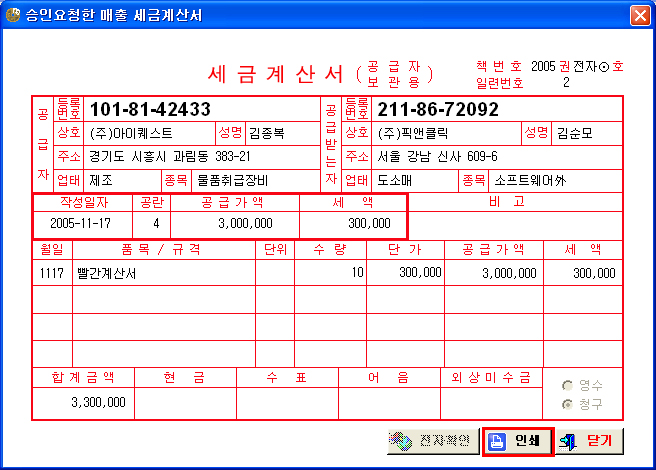Click the book number 2005
The height and width of the screenshot is (470, 656).
543,67
